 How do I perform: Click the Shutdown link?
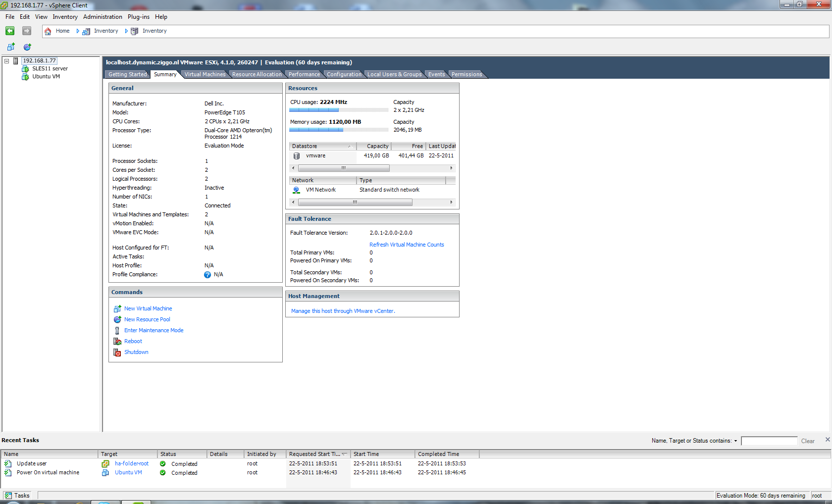(136, 352)
